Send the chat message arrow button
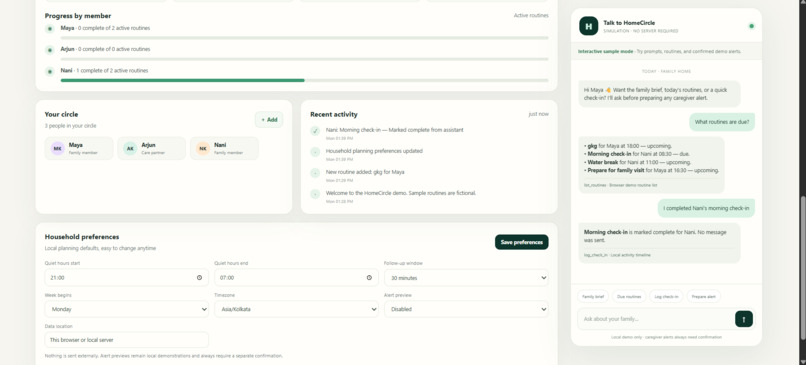Viewport: 806px width, 365px height. (x=744, y=319)
